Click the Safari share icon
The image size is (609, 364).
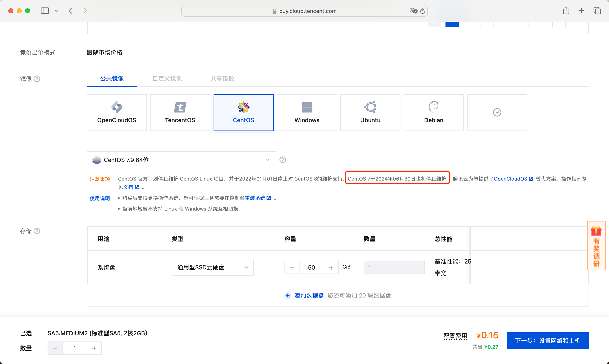click(566, 11)
